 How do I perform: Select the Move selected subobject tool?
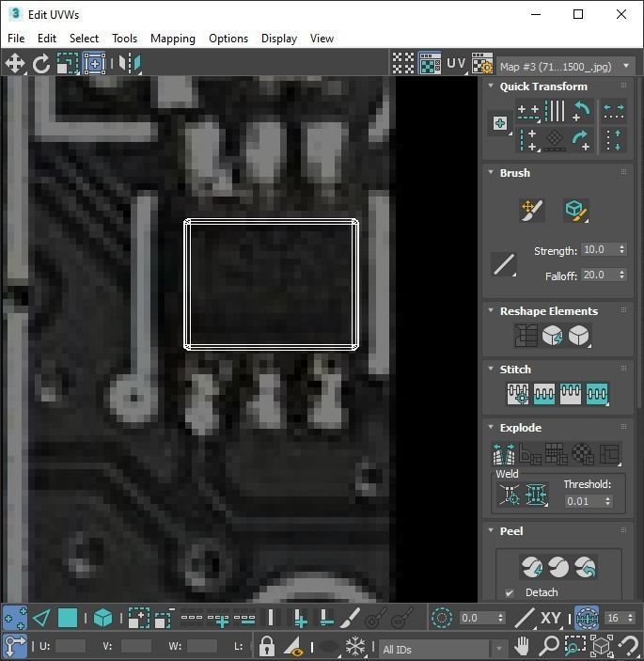(15, 64)
